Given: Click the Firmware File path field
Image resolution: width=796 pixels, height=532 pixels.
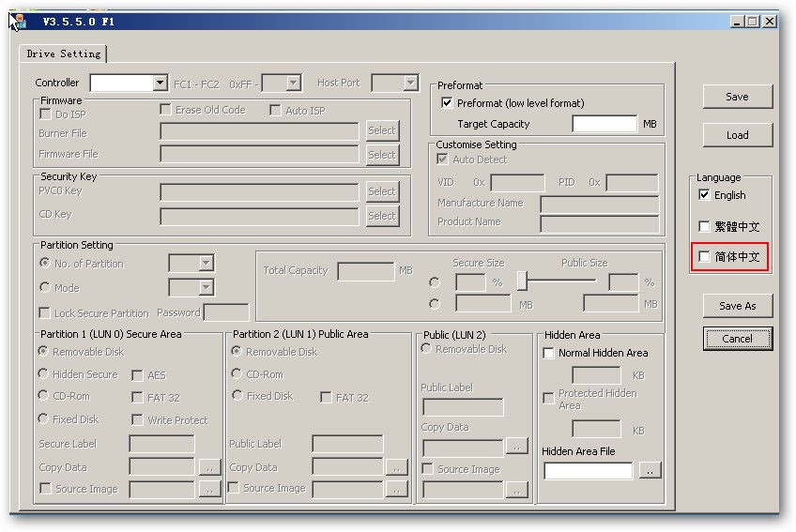Looking at the screenshot, I should pos(259,154).
